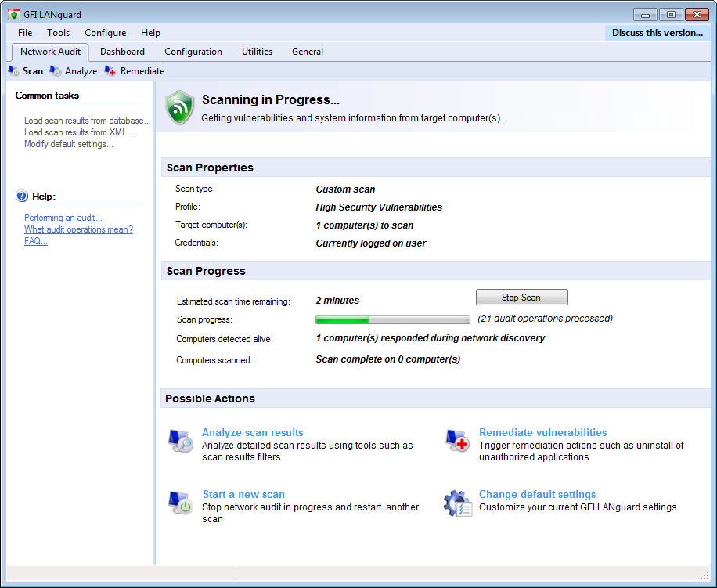Screen dimensions: 717x588
Task: Switch to the Configuration tab
Action: (x=193, y=52)
